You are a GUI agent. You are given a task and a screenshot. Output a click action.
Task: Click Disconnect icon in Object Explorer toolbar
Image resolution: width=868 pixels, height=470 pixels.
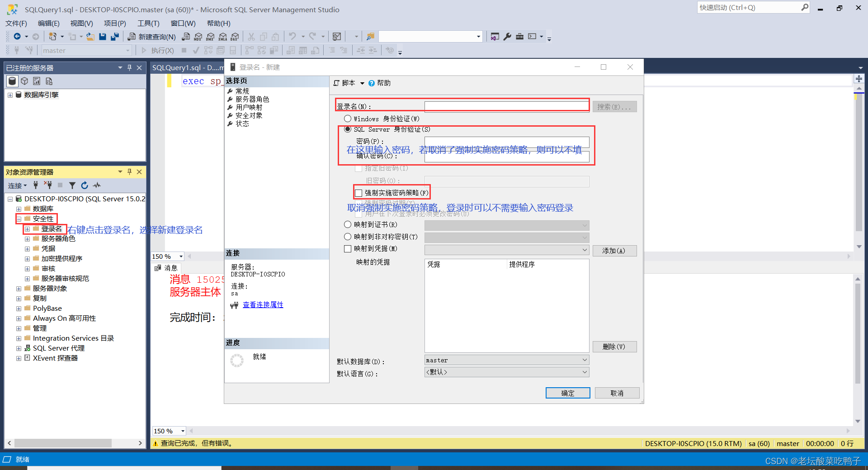pyautogui.click(x=48, y=185)
